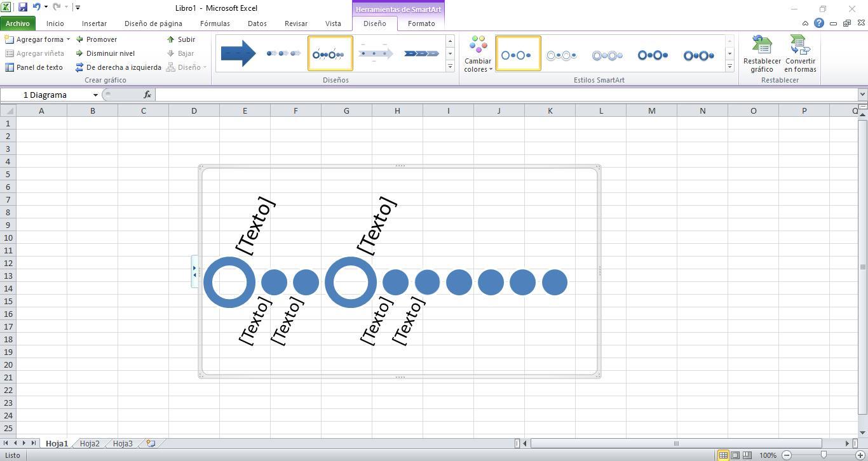This screenshot has height=461, width=868.
Task: Click De derecha a izquierda
Action: coord(118,67)
